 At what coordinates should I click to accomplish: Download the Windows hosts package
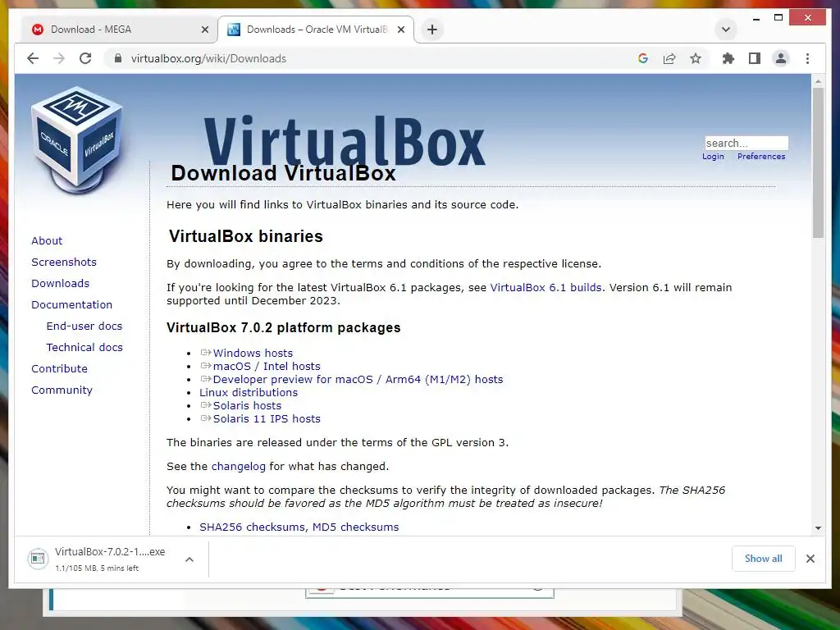[x=253, y=354]
